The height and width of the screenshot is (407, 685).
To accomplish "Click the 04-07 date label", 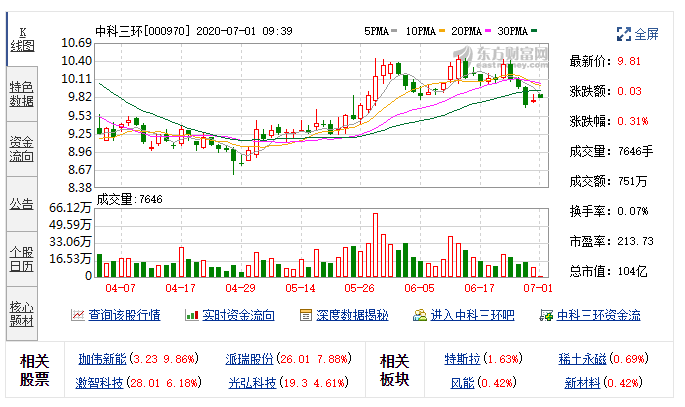I will 121,288.
